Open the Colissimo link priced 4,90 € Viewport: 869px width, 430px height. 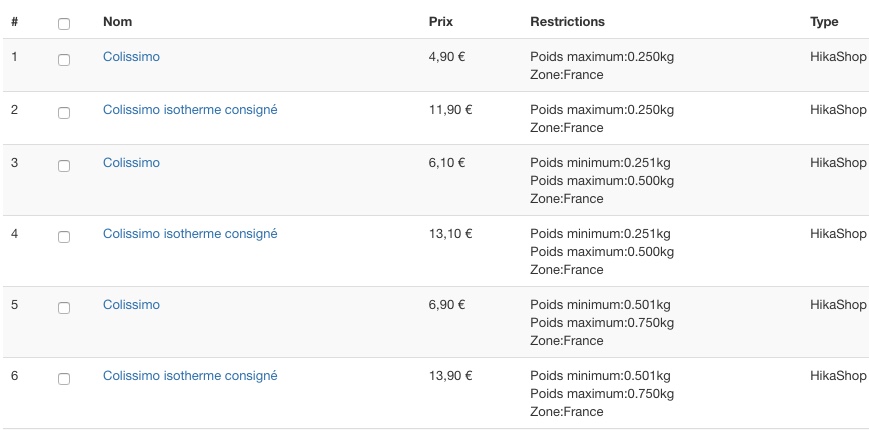[131, 57]
